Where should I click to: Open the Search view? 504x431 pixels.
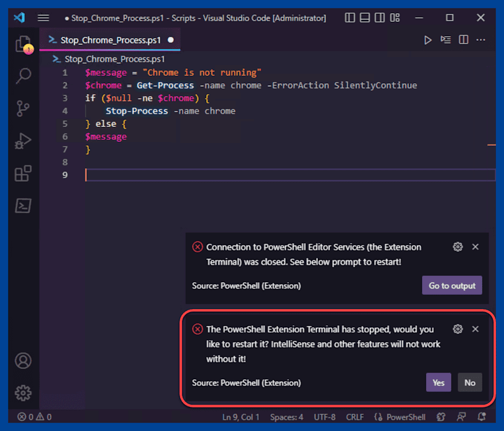click(x=23, y=76)
